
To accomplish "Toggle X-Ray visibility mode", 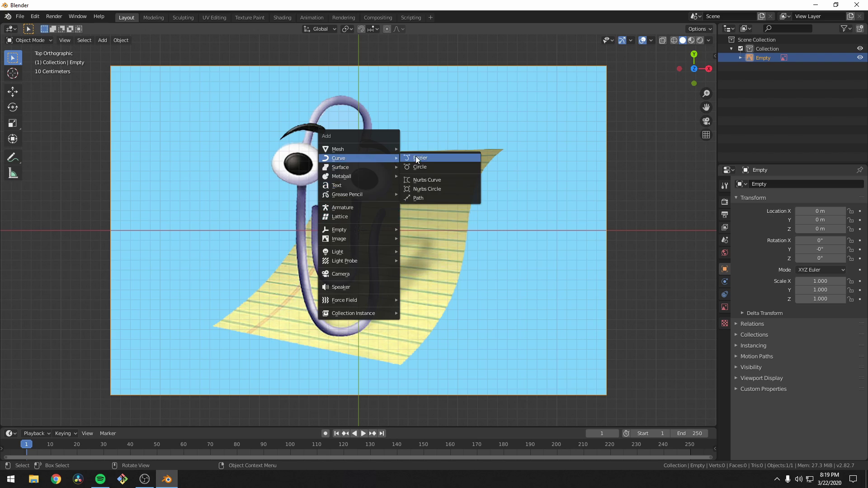I will click(x=661, y=40).
